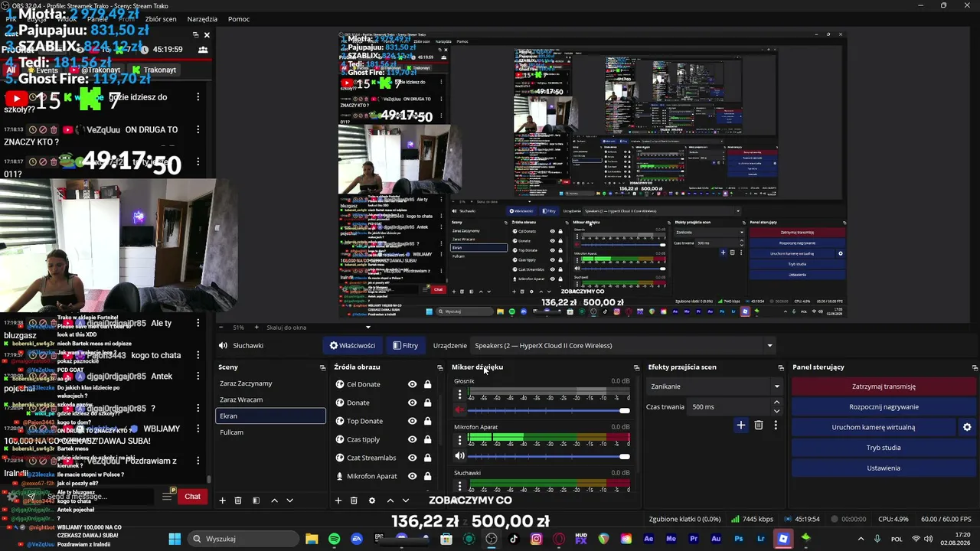Open the viewers list icon in chat dock
Screen dimensions: 980x551
tap(203, 49)
